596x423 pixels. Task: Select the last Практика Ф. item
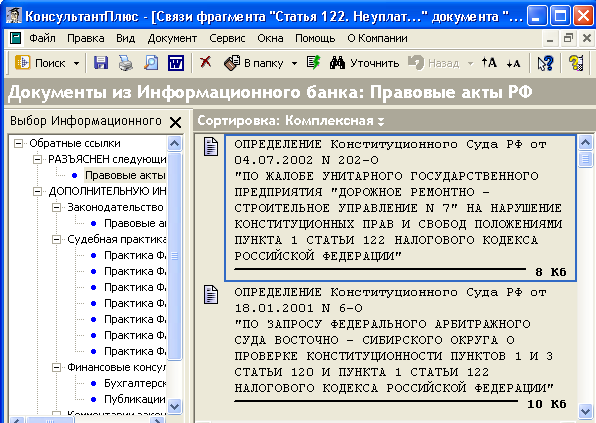(135, 351)
